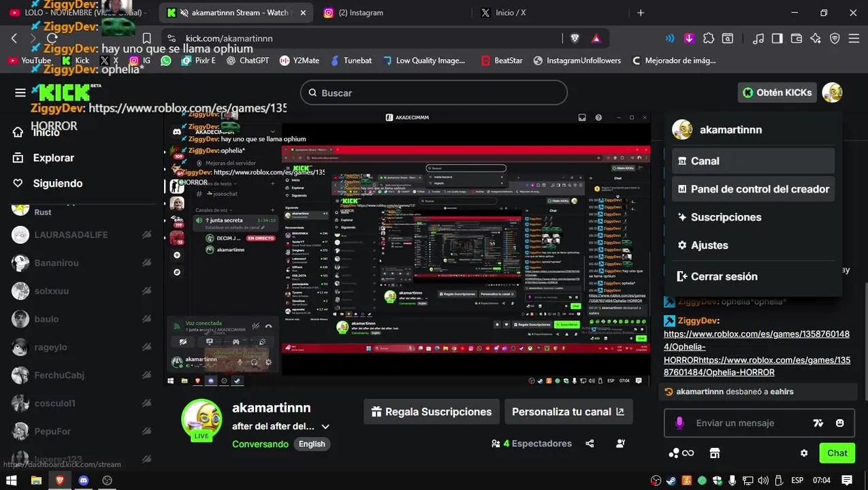Open Tunebat bookmark

click(351, 61)
